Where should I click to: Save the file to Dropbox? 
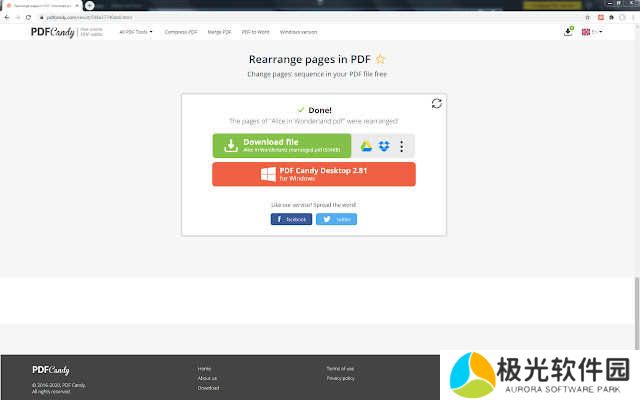point(384,147)
